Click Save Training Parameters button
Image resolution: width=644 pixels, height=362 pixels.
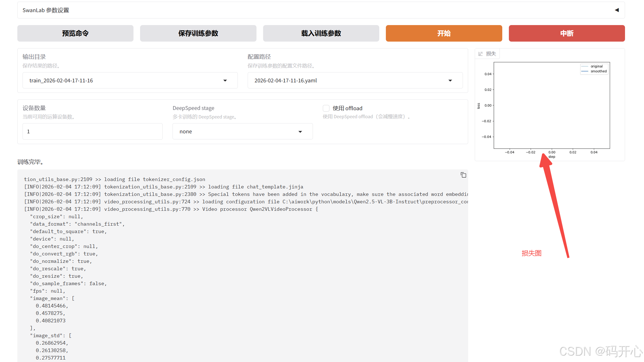pyautogui.click(x=198, y=33)
